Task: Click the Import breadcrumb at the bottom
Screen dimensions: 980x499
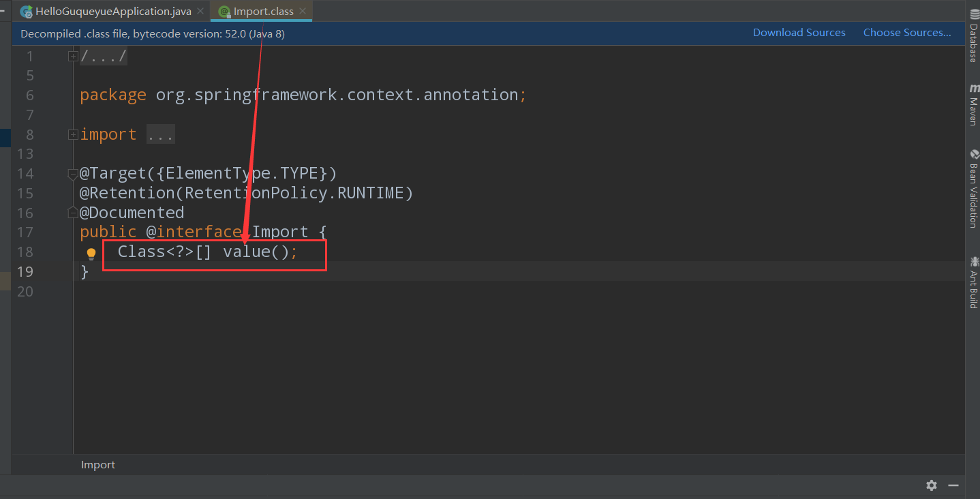Action: [97, 464]
